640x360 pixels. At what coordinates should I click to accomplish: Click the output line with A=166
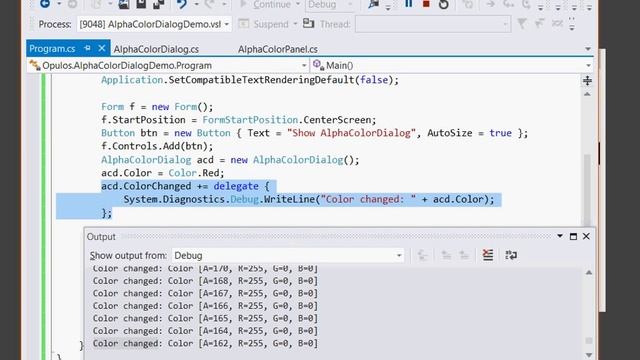(205, 306)
